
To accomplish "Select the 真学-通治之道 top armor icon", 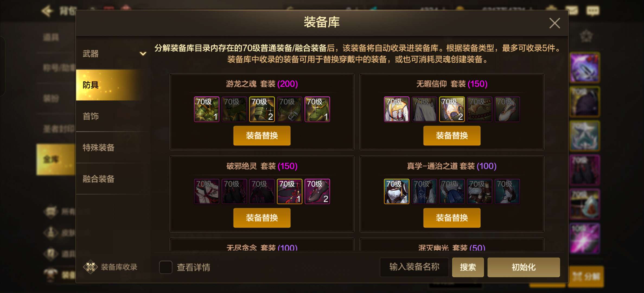I will [x=396, y=192].
